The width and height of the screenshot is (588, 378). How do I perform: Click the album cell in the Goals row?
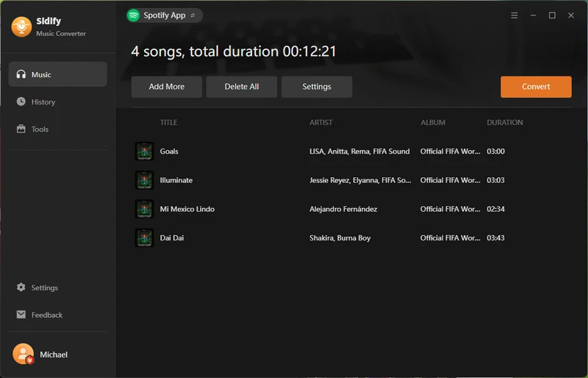(x=450, y=151)
